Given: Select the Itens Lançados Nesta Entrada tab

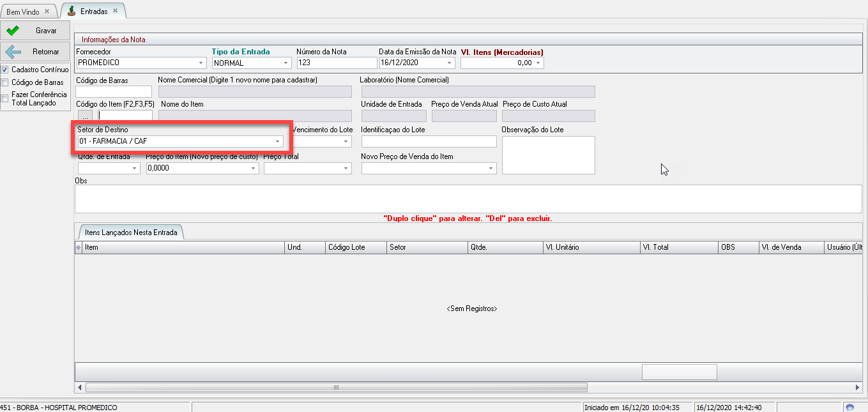Looking at the screenshot, I should pyautogui.click(x=130, y=233).
